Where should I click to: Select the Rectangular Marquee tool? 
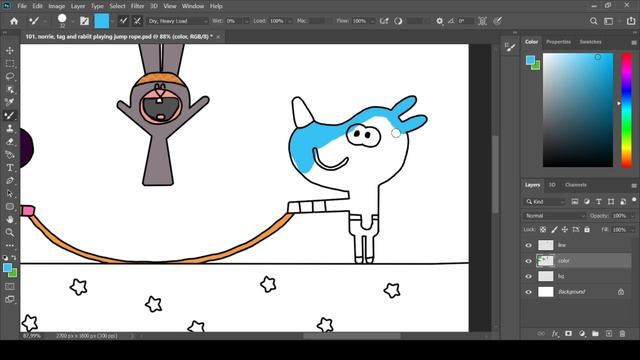click(x=10, y=63)
